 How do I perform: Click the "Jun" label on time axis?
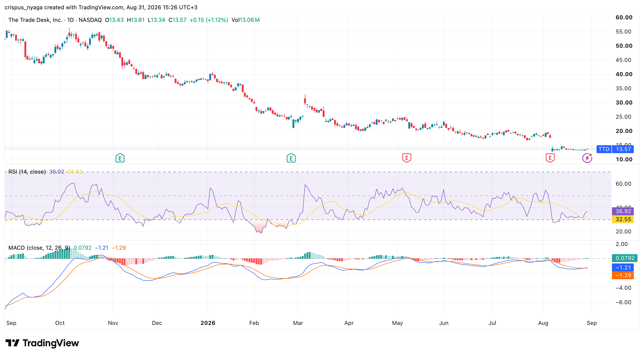pos(444,323)
